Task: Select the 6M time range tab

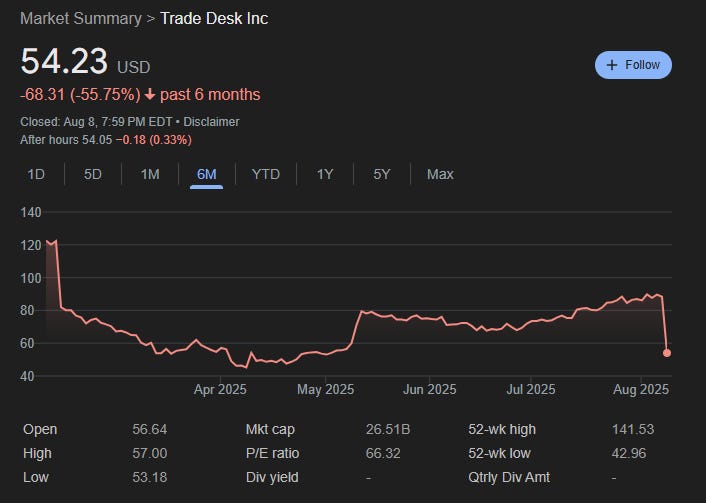Action: click(207, 174)
